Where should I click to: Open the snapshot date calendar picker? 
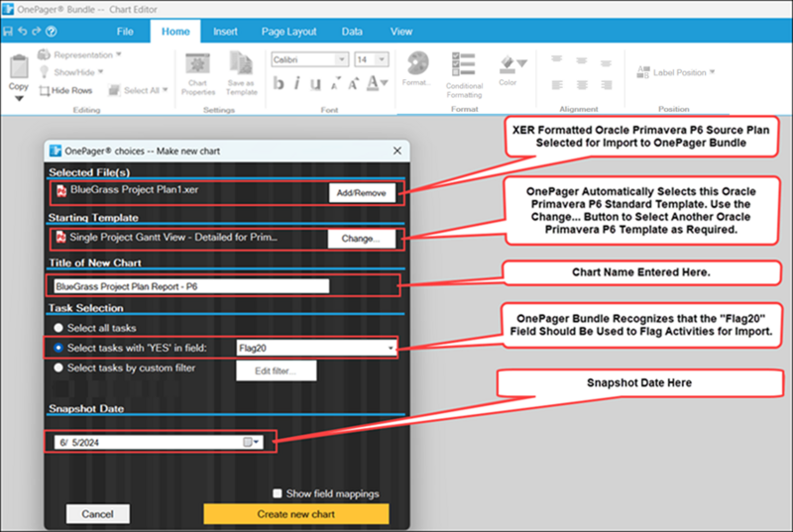pos(252,442)
